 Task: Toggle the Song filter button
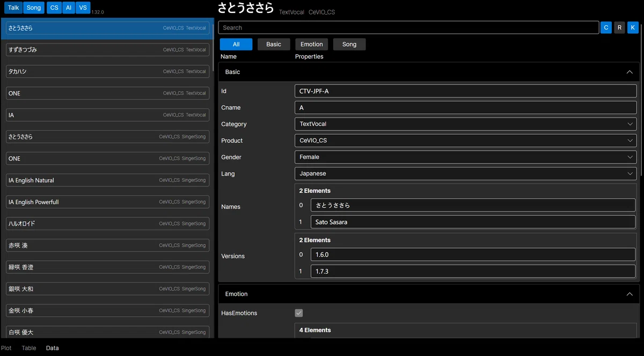click(x=34, y=8)
